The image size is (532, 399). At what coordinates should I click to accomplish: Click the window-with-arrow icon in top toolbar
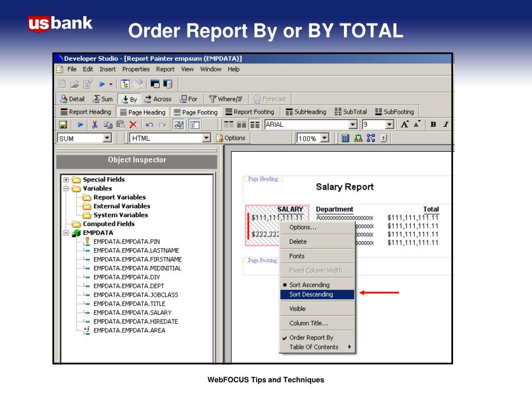coord(155,84)
